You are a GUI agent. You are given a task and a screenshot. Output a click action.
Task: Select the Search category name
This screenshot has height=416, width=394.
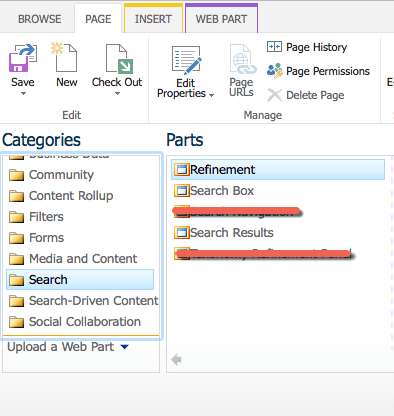pos(48,280)
